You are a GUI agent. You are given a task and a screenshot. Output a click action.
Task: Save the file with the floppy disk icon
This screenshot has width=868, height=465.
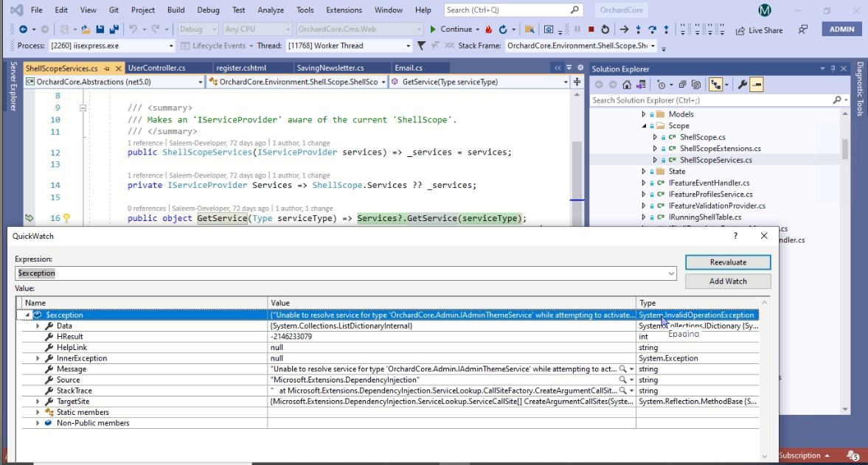click(100, 29)
